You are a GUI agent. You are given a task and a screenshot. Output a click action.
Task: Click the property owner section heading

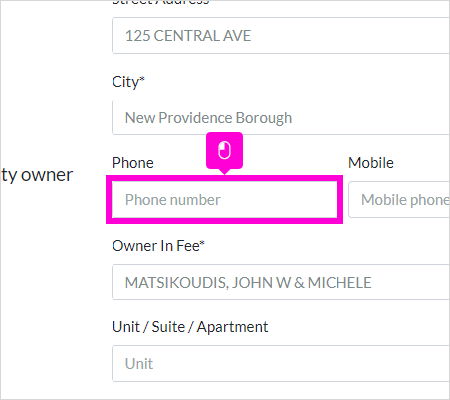pos(37,175)
